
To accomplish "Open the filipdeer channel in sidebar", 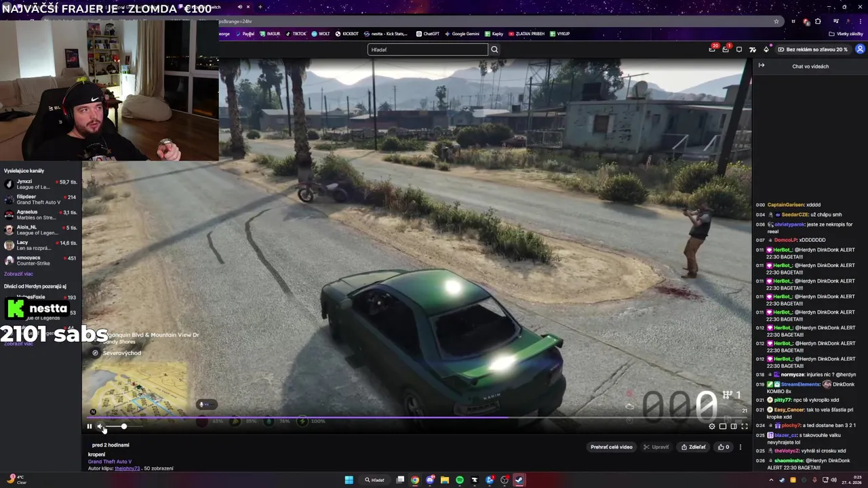I will coord(41,199).
